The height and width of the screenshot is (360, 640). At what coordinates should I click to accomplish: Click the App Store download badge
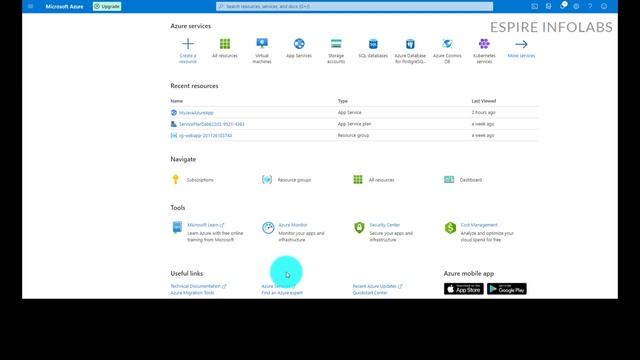[x=464, y=289]
